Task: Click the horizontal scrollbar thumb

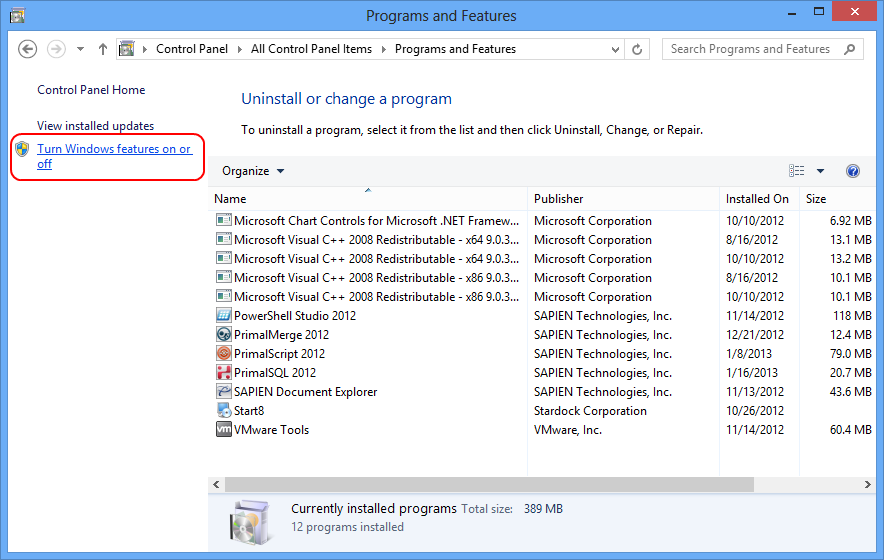Action: [489, 484]
